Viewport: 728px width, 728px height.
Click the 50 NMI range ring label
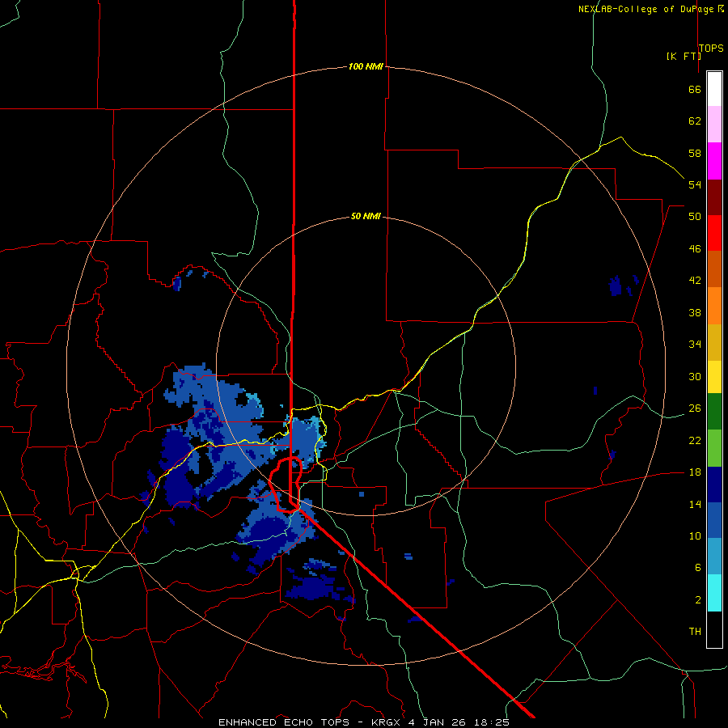click(x=366, y=216)
